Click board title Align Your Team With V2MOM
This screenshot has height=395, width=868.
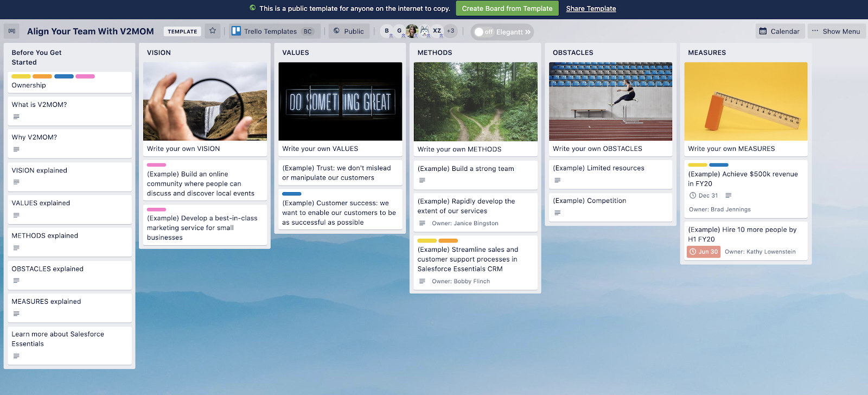pyautogui.click(x=91, y=31)
